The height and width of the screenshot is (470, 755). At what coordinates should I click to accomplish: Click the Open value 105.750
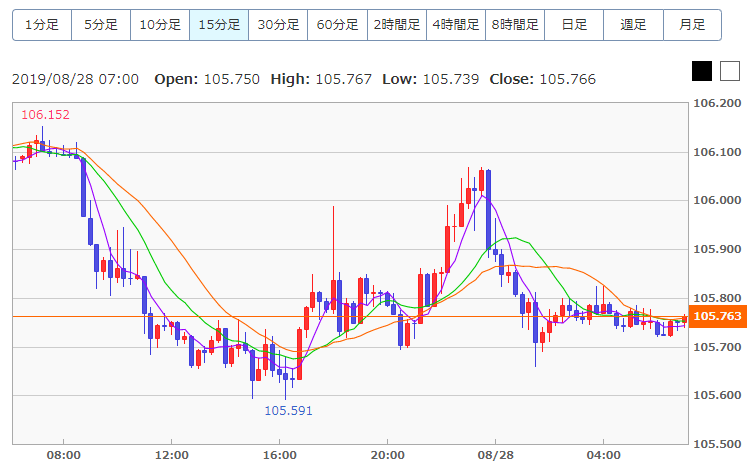(232, 79)
